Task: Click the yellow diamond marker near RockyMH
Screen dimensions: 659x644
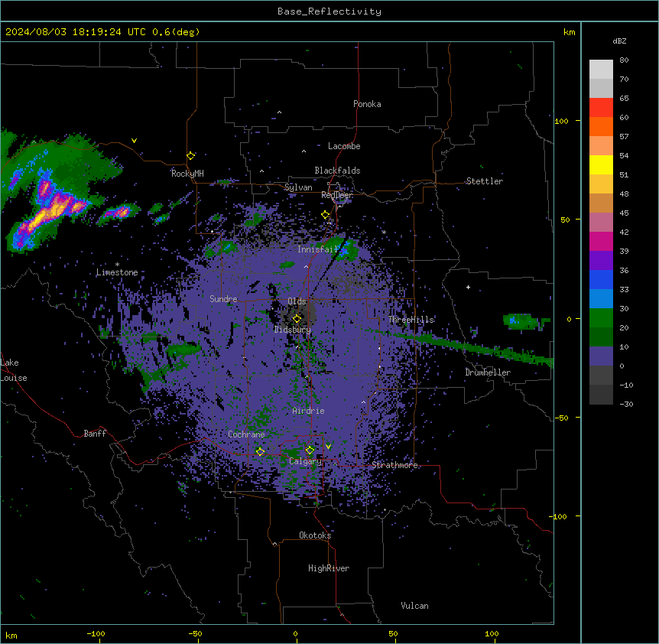Action: 191,155
